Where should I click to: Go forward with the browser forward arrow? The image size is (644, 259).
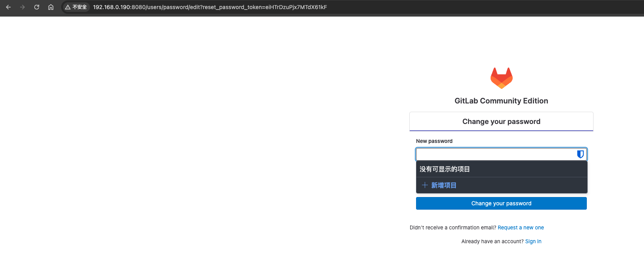[22, 7]
